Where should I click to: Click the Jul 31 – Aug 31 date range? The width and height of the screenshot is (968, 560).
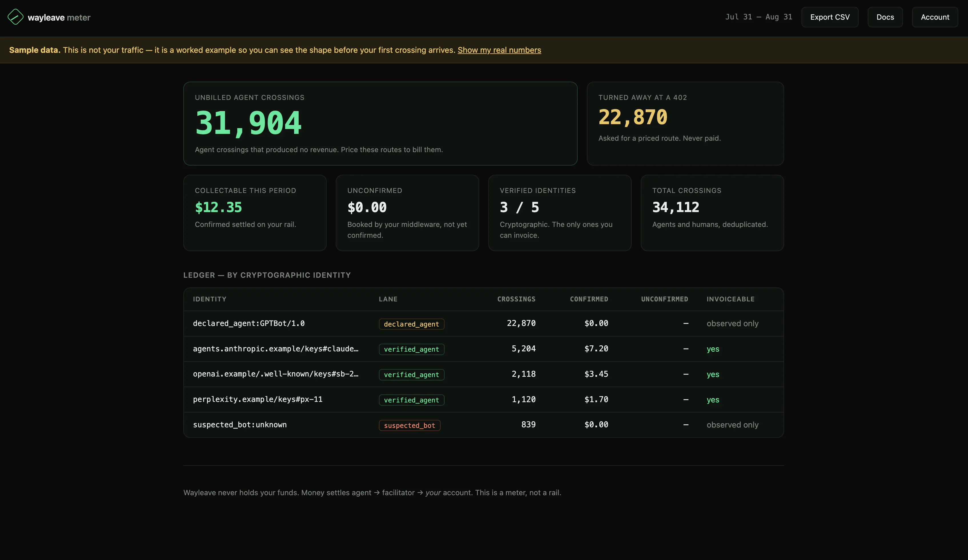pos(758,17)
